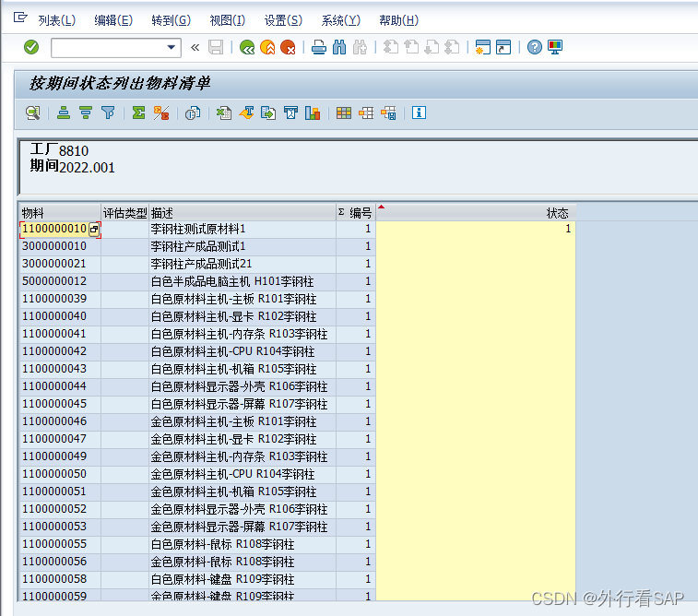Click the Subtotals icon
Image resolution: width=698 pixels, height=616 pixels.
click(161, 113)
